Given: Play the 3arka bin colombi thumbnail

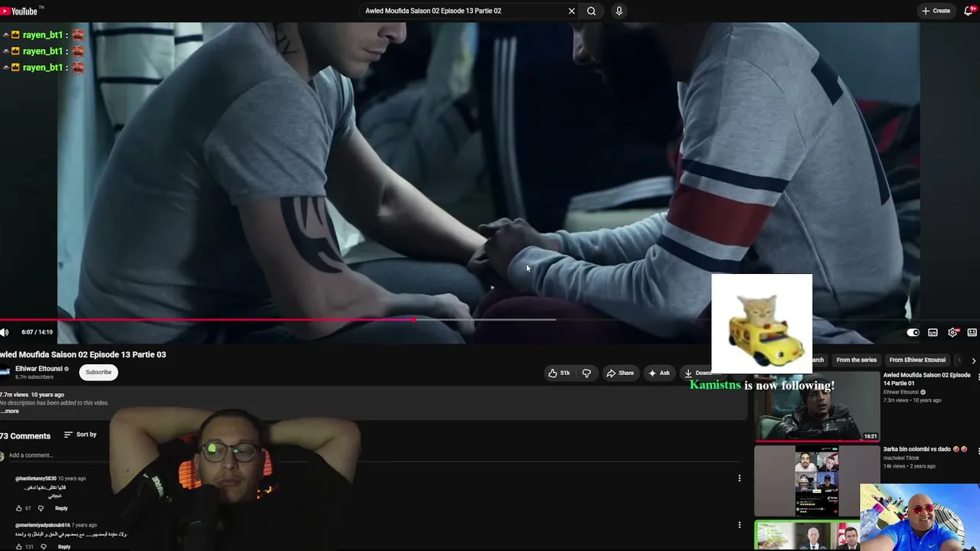Looking at the screenshot, I should tap(817, 481).
